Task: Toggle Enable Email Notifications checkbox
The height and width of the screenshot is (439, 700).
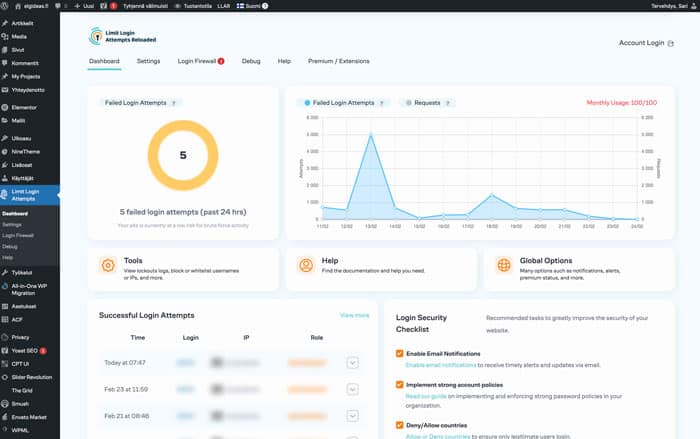Action: click(400, 353)
